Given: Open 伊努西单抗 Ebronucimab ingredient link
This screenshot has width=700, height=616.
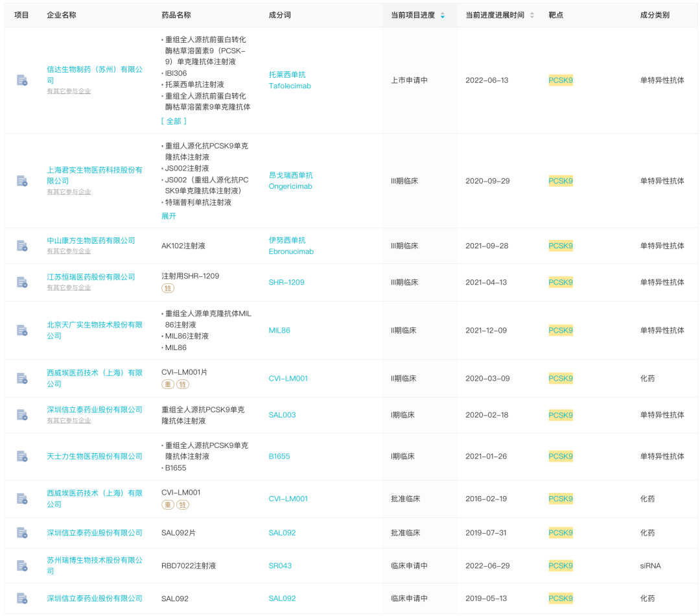Looking at the screenshot, I should click(x=291, y=246).
